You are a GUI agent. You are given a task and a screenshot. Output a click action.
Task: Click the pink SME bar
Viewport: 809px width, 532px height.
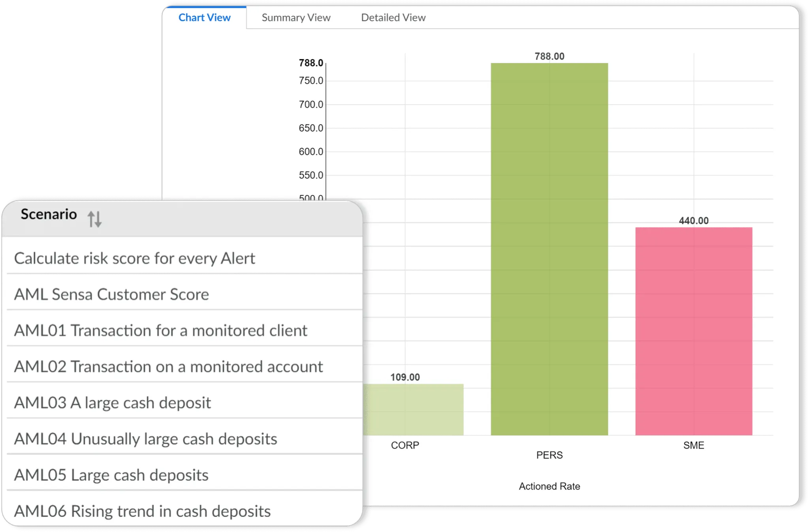[x=694, y=332]
